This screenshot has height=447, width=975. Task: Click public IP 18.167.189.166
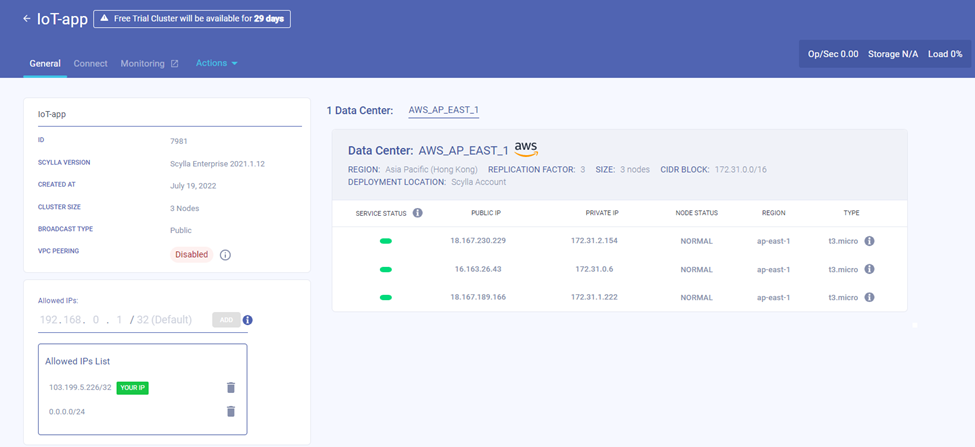tap(478, 297)
